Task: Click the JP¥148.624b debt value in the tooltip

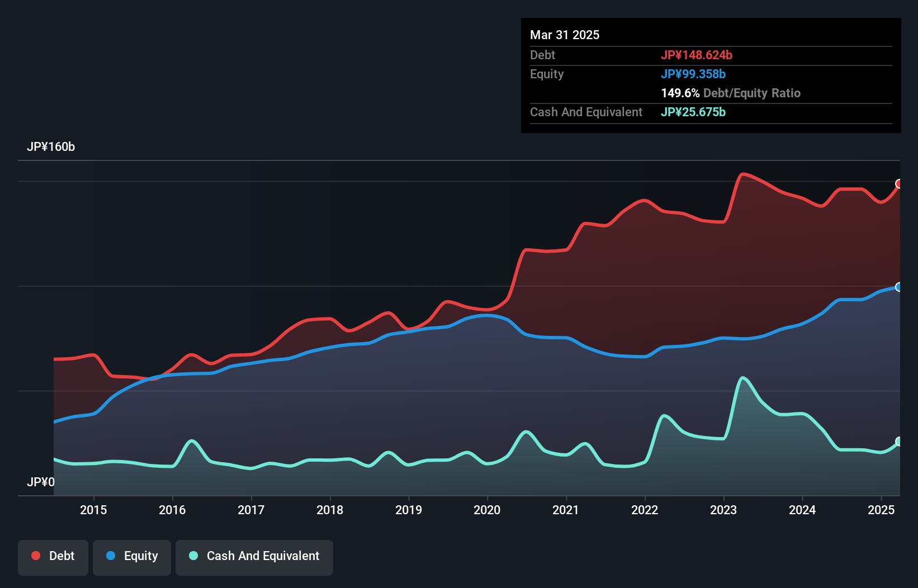Action: coord(697,55)
